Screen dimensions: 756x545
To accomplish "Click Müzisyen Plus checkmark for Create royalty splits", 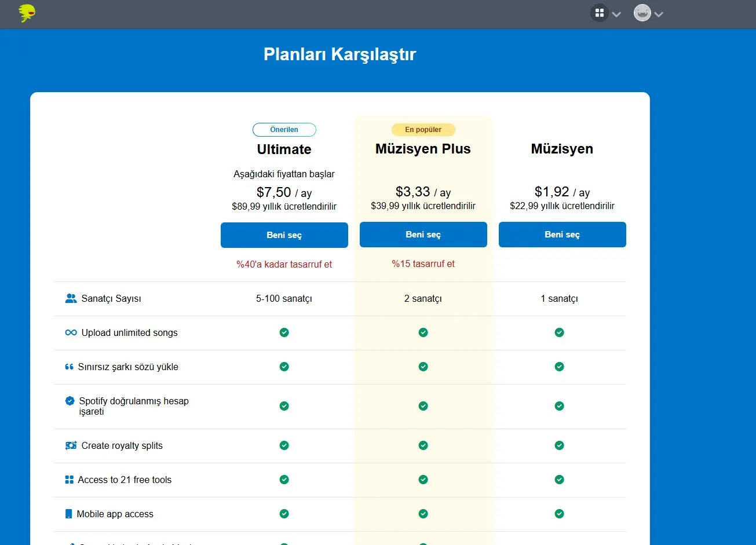I will pos(423,445).
